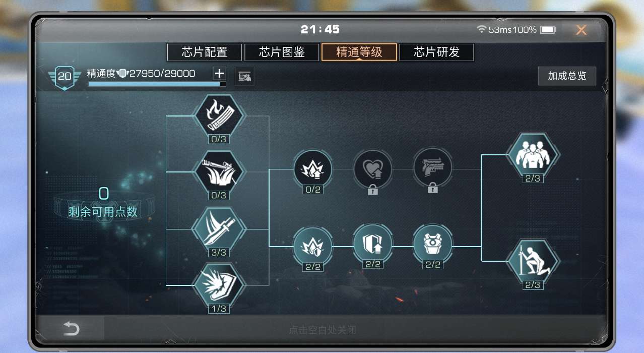
Task: Click the mastery progress bar
Action: [x=157, y=84]
